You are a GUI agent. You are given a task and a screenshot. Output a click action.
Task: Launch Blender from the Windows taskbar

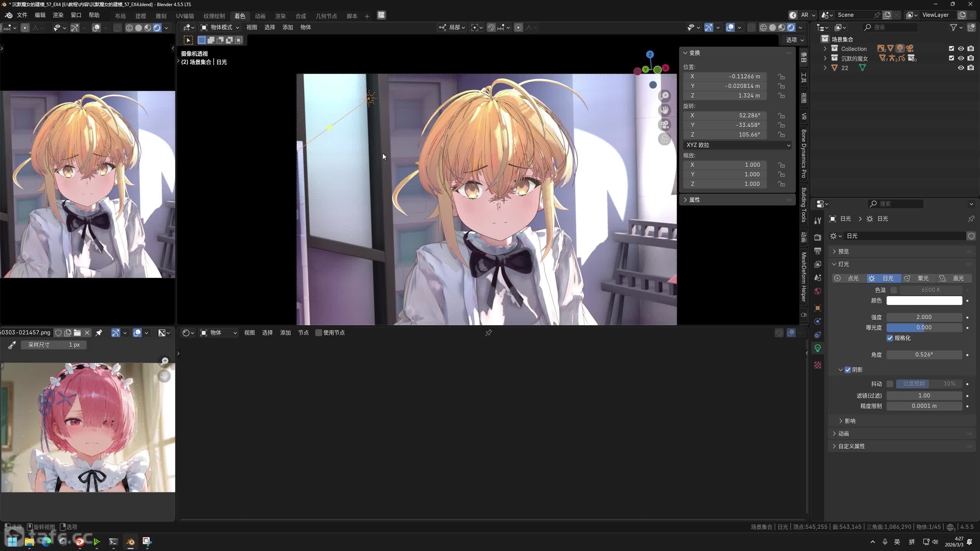coord(130,542)
